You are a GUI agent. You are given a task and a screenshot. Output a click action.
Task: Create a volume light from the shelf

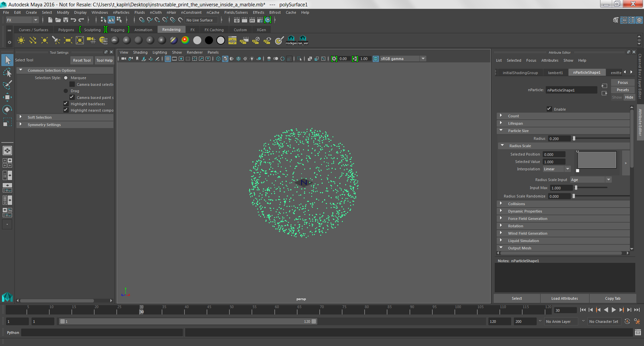pos(80,41)
